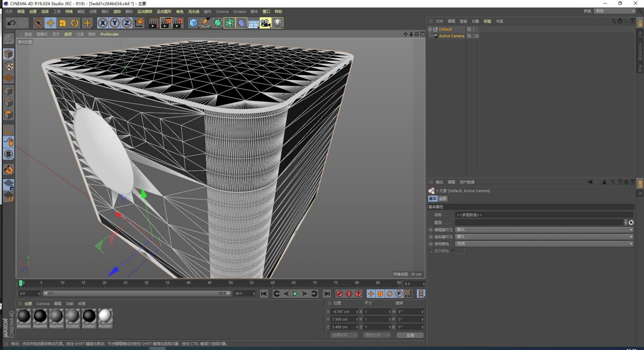Add a floor environment object

point(254,23)
